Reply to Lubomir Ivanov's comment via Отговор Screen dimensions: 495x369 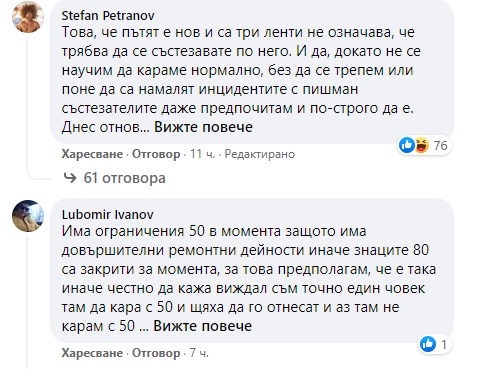[156, 353]
